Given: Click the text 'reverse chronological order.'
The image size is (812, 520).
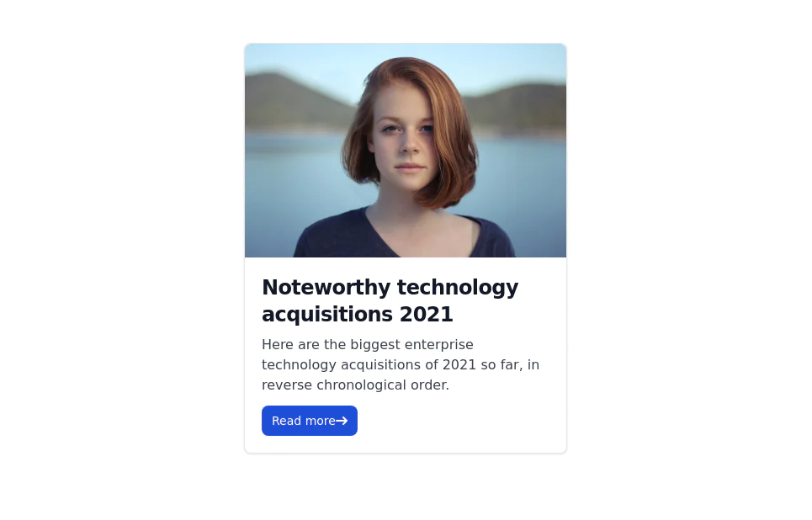Looking at the screenshot, I should (355, 385).
